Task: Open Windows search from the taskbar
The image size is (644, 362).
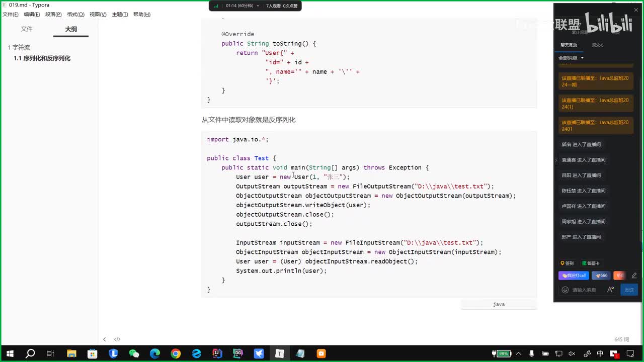Action: click(30, 353)
